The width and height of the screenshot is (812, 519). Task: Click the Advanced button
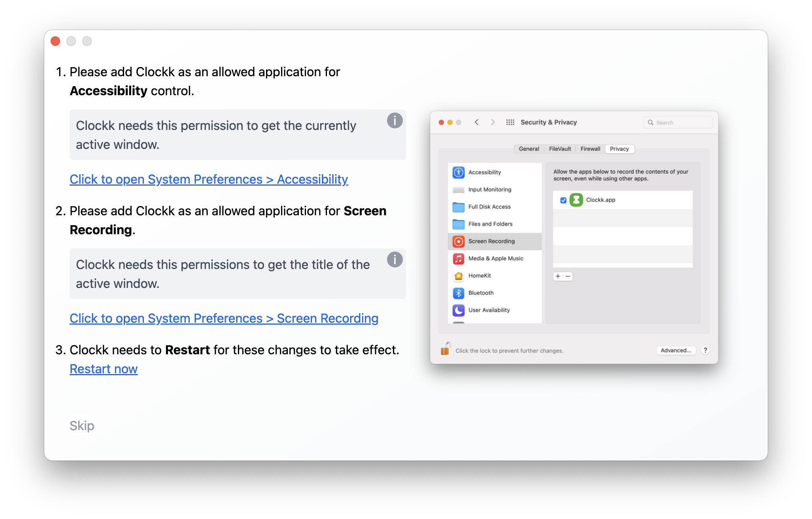[675, 350]
